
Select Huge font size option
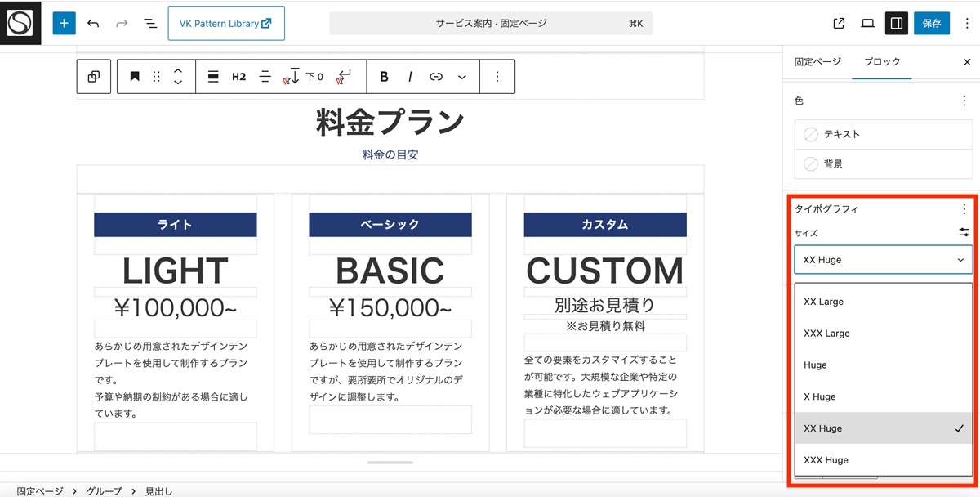coord(884,365)
